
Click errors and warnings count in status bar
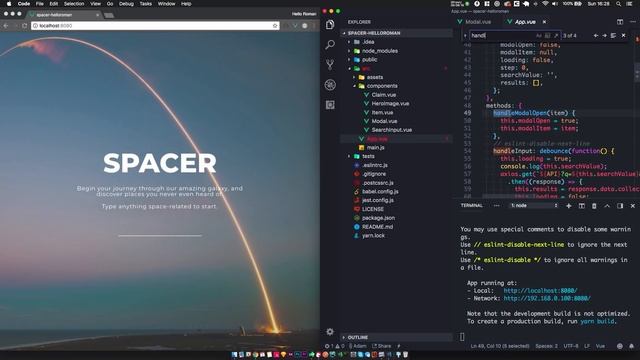[334, 346]
